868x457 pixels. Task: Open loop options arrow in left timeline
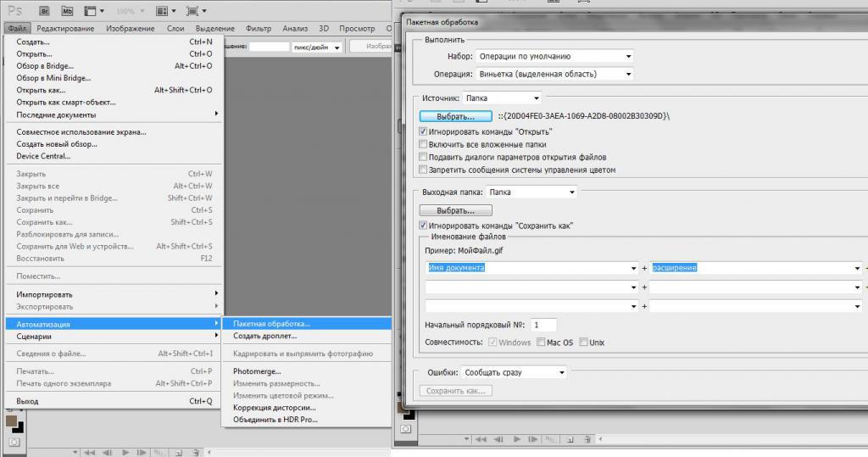(x=75, y=453)
